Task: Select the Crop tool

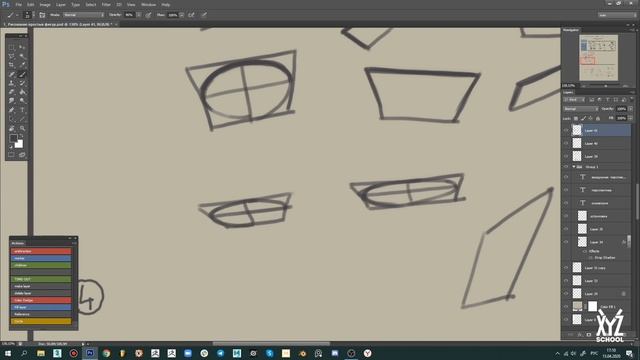Action: [x=11, y=65]
